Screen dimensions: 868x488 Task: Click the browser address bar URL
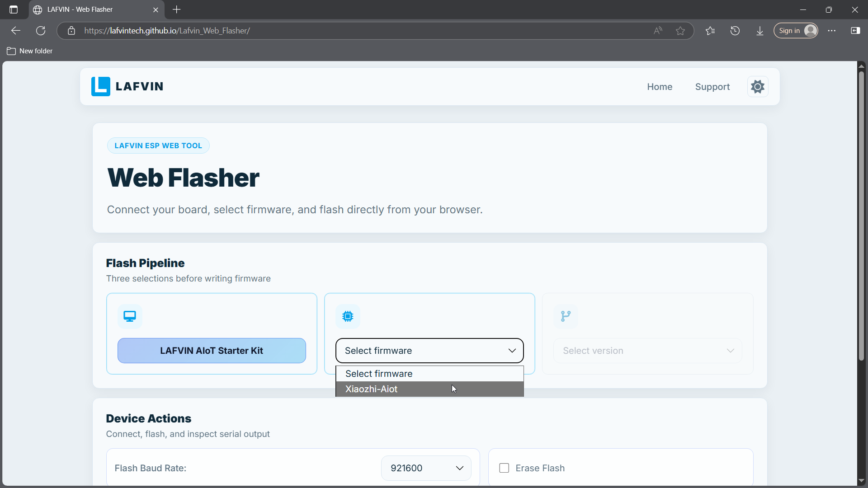pyautogui.click(x=167, y=31)
